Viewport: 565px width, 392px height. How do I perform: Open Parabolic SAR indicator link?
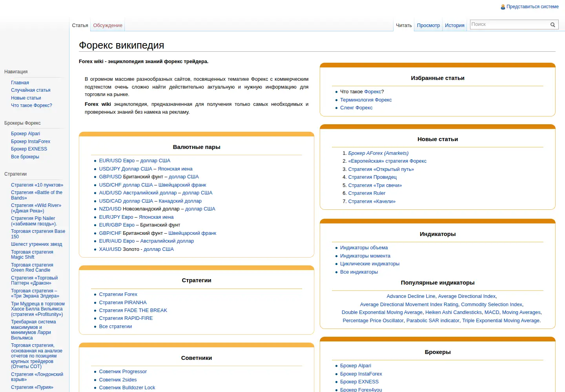coord(433,321)
